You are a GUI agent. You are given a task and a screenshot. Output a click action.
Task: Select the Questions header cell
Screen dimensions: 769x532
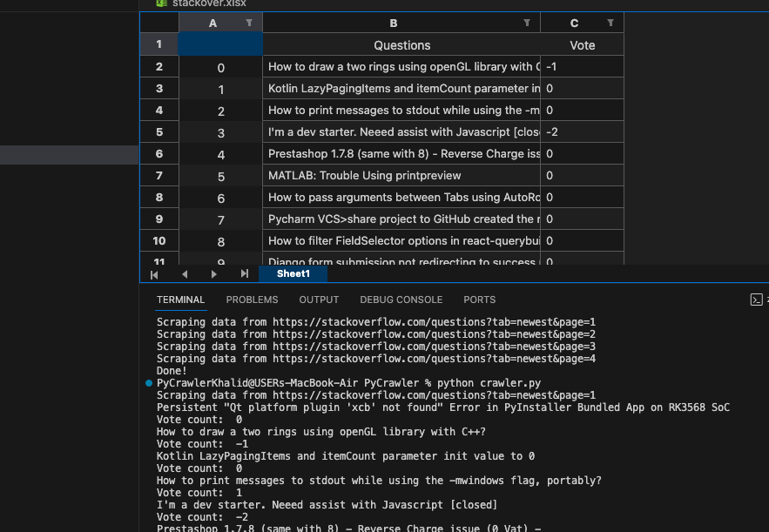[x=401, y=45]
